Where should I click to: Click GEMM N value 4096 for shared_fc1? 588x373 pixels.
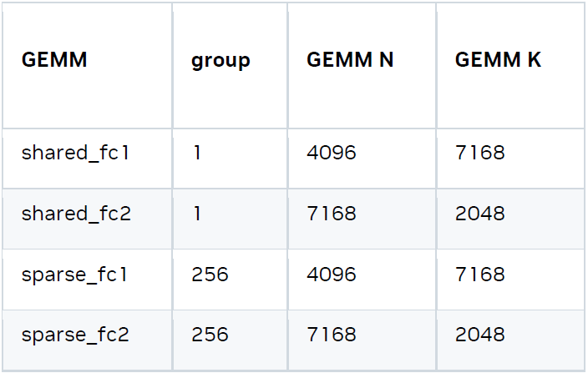(332, 153)
